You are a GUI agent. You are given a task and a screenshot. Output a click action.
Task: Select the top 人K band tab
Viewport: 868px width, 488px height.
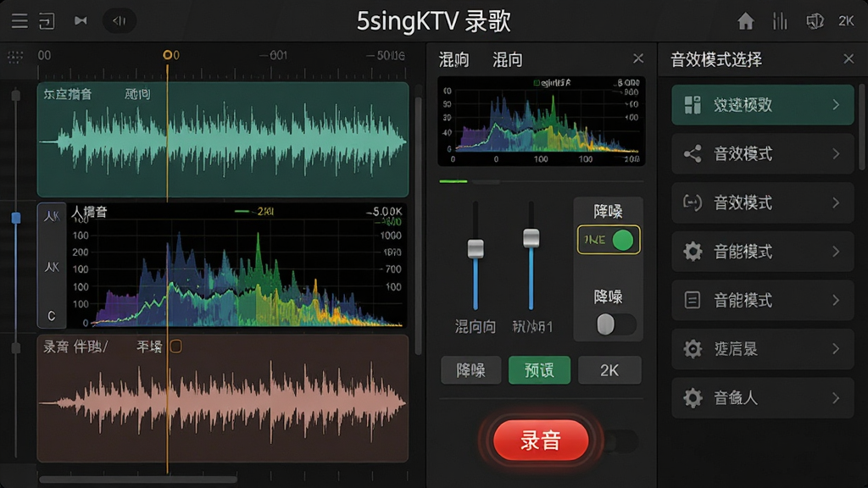pos(52,216)
